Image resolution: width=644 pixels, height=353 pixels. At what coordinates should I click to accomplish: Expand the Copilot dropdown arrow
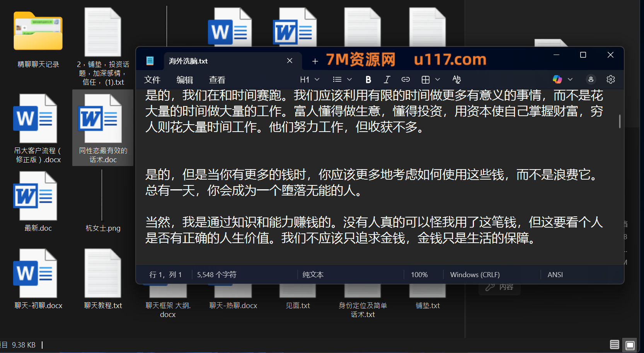(570, 80)
